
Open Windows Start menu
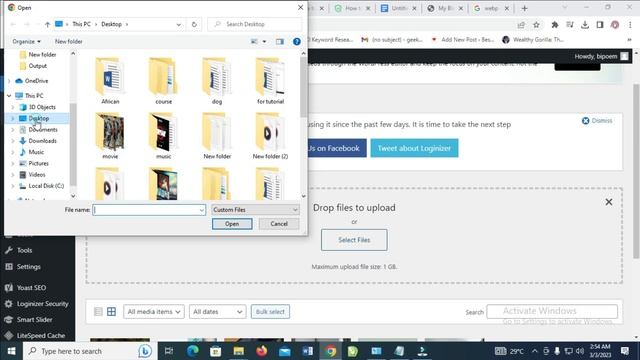11,351
